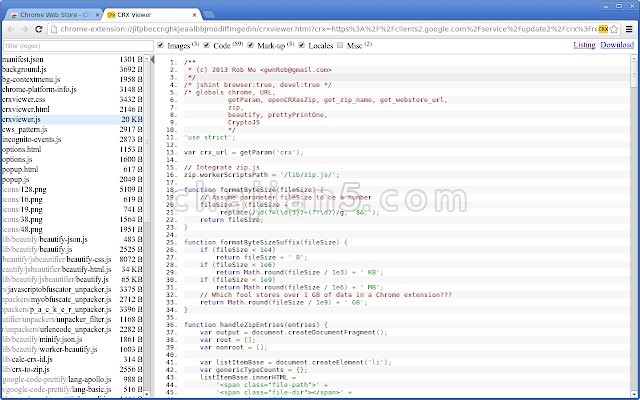Open manifest.json in file list
The height and width of the screenshot is (400, 640).
click(72, 60)
